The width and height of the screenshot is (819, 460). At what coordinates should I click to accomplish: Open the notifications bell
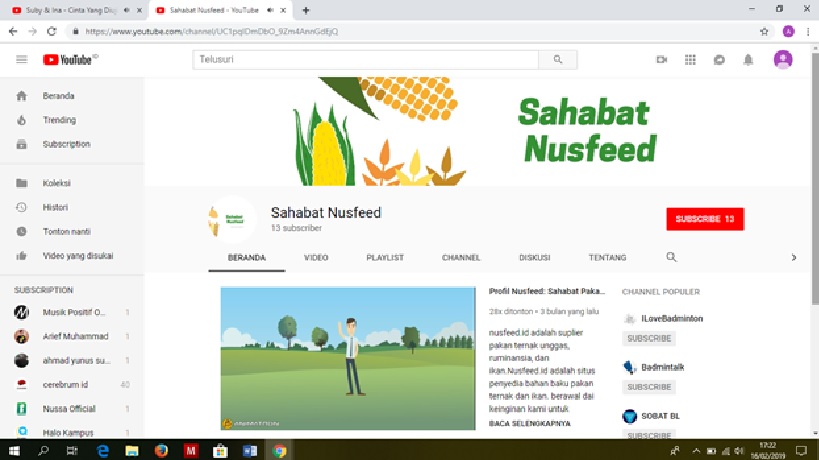pos(748,60)
